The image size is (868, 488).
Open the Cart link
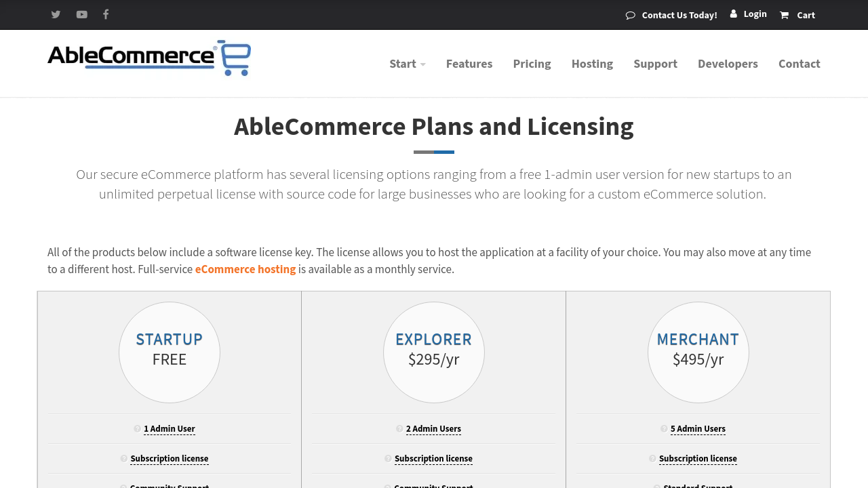(x=806, y=15)
